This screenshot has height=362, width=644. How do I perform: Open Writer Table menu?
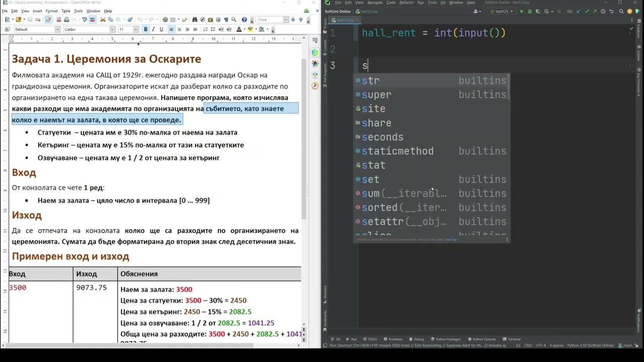point(66,11)
